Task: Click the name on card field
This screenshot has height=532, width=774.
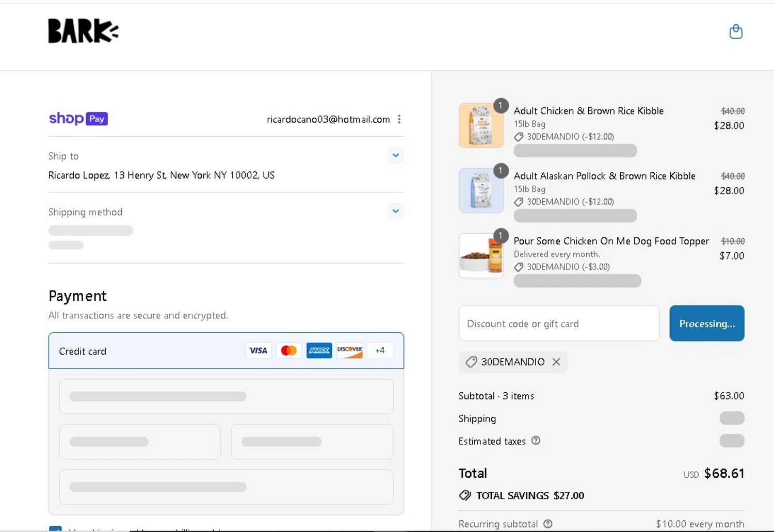Action: click(x=226, y=487)
